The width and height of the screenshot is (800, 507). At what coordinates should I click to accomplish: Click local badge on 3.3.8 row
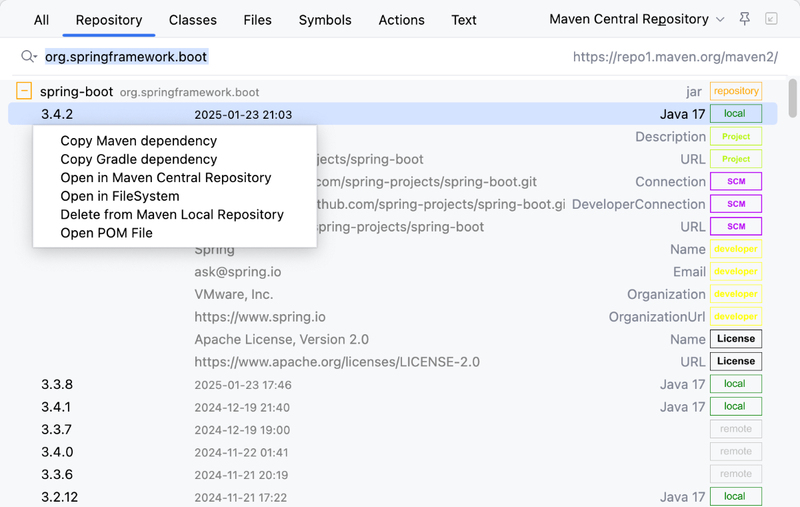click(736, 384)
